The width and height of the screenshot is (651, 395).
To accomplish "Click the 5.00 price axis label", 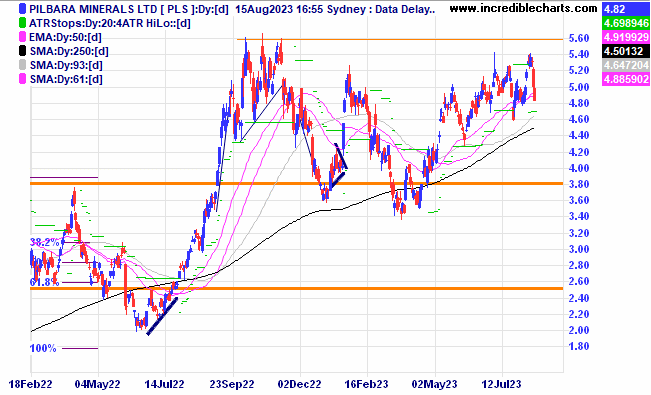I will coord(579,87).
